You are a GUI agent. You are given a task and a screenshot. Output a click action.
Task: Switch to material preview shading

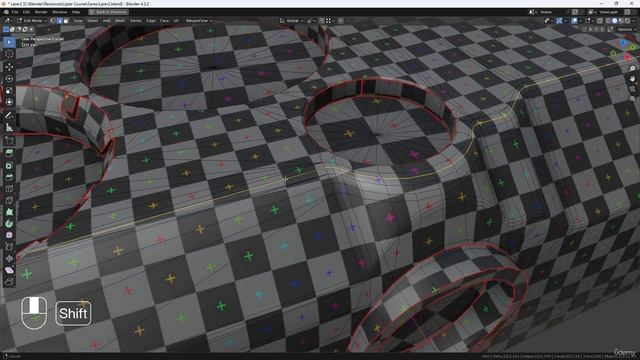coord(621,21)
